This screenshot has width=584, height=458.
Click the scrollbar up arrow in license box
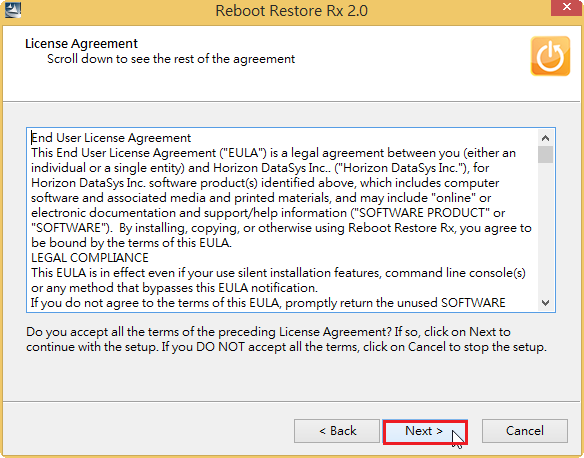pos(545,138)
